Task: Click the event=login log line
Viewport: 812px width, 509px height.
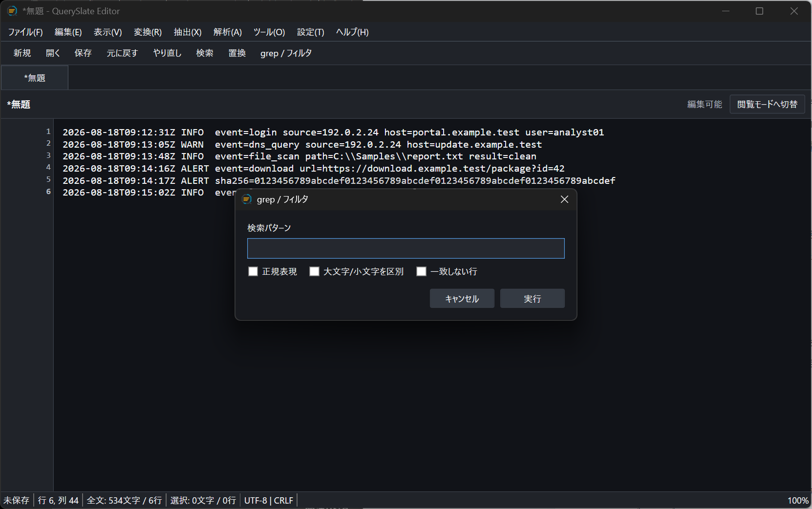Action: (x=333, y=133)
